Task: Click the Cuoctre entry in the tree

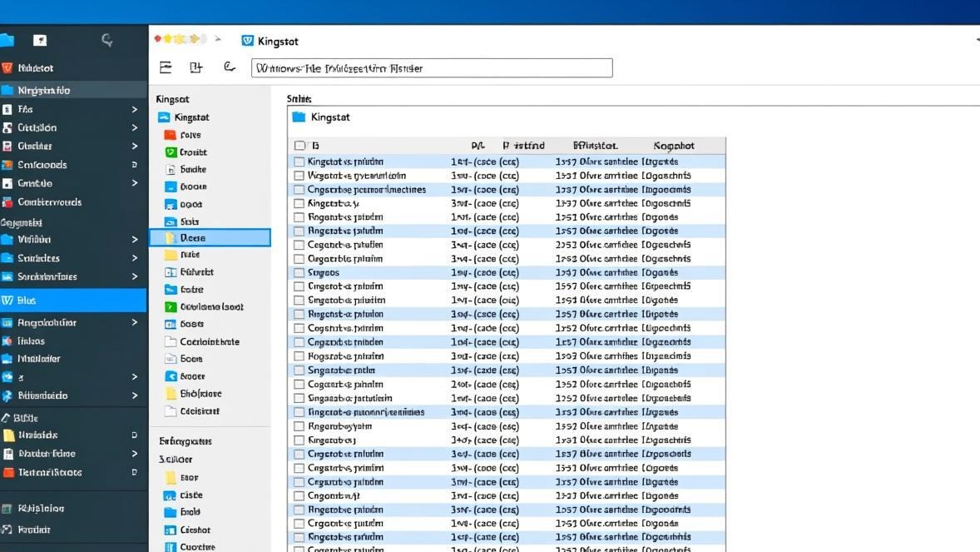Action: pos(197,546)
